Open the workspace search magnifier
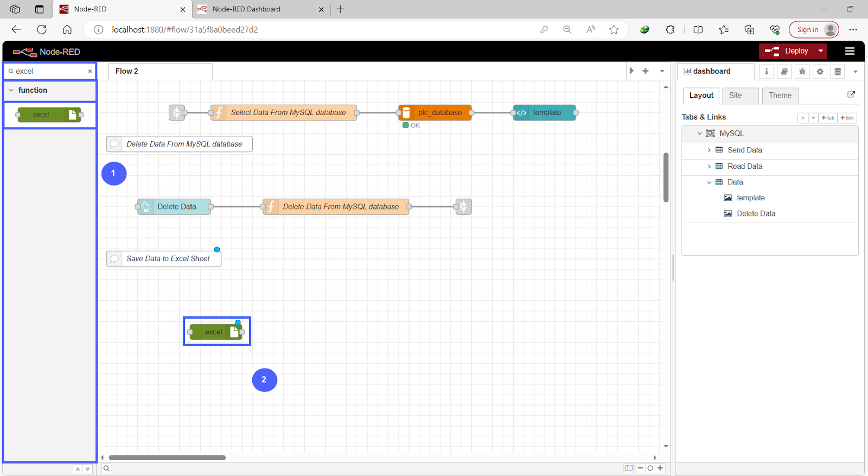868x476 pixels. click(106, 468)
